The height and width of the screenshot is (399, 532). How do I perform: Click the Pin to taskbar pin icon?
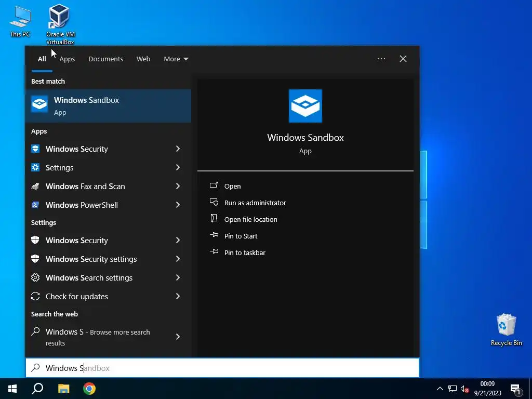pos(214,251)
